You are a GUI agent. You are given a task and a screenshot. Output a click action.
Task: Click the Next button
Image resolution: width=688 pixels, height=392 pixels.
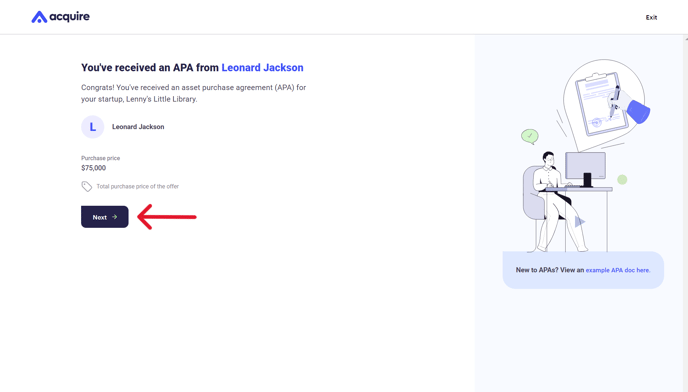pos(104,217)
